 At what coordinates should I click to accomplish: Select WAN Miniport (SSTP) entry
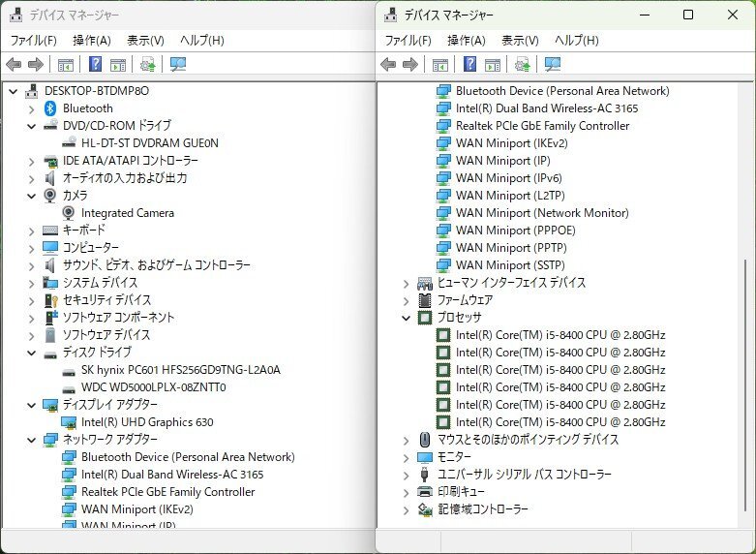pos(510,265)
